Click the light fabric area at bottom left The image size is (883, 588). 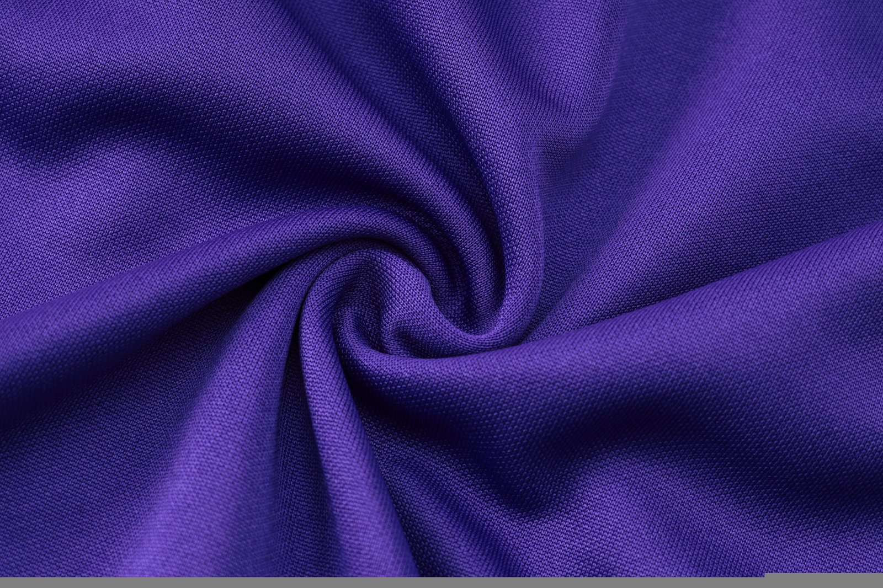(138, 496)
